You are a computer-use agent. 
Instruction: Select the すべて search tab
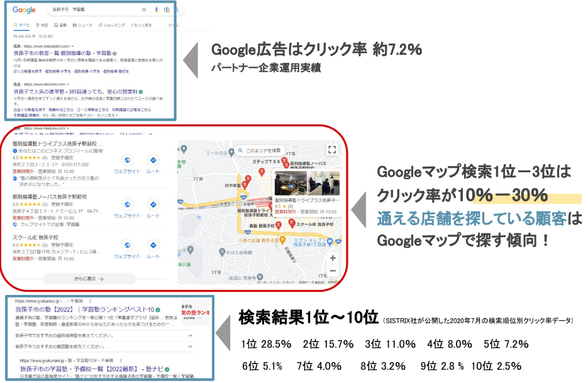(x=21, y=25)
